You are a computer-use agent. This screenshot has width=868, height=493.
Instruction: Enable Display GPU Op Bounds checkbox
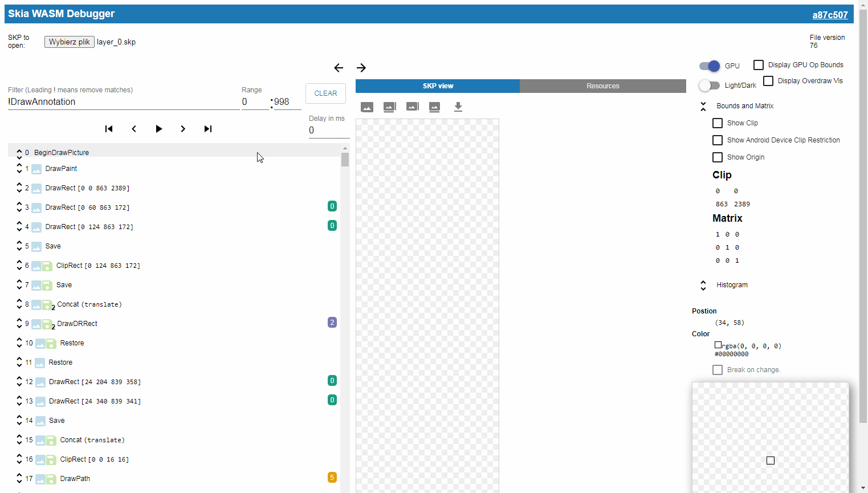point(759,65)
